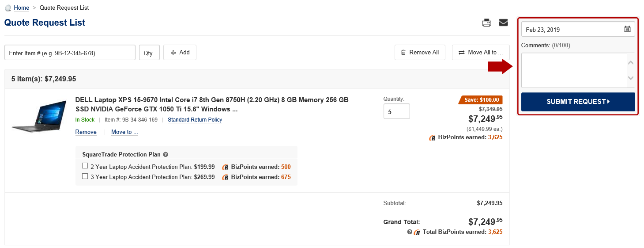Open the calendar date picker icon
This screenshot has width=644, height=248.
(627, 29)
